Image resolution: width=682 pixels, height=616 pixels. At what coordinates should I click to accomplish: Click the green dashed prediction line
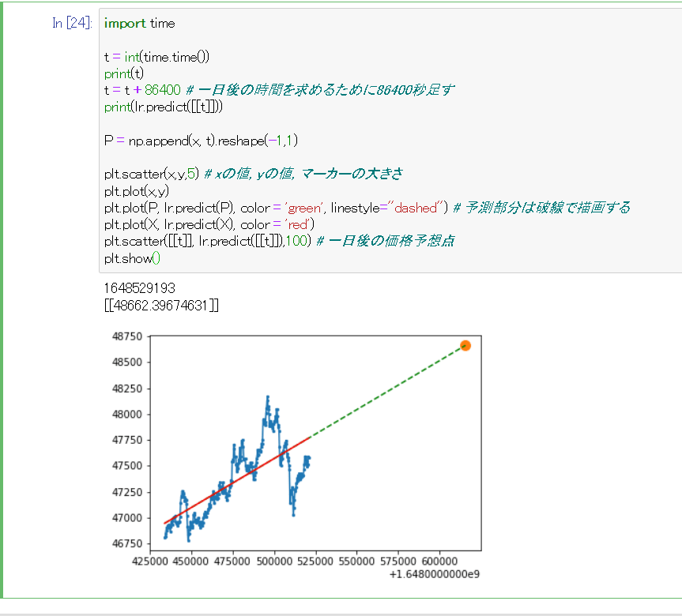[x=387, y=392]
